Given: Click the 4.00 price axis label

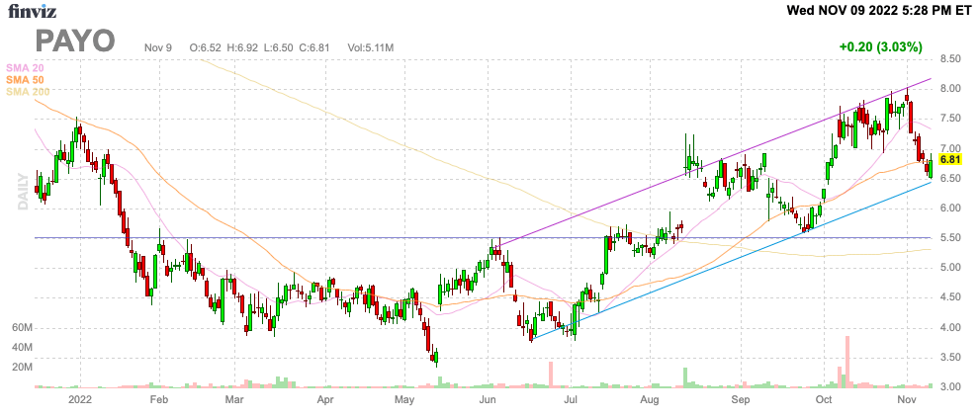Looking at the screenshot, I should 950,328.
